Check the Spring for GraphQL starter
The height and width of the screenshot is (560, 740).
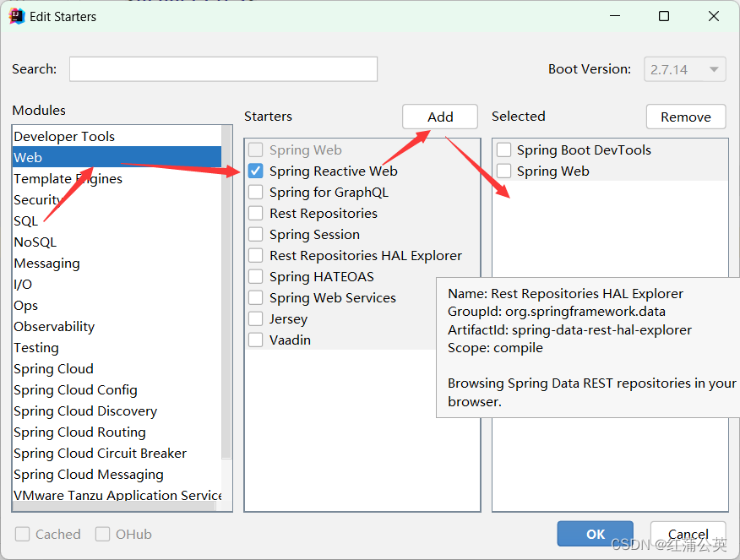coord(256,192)
